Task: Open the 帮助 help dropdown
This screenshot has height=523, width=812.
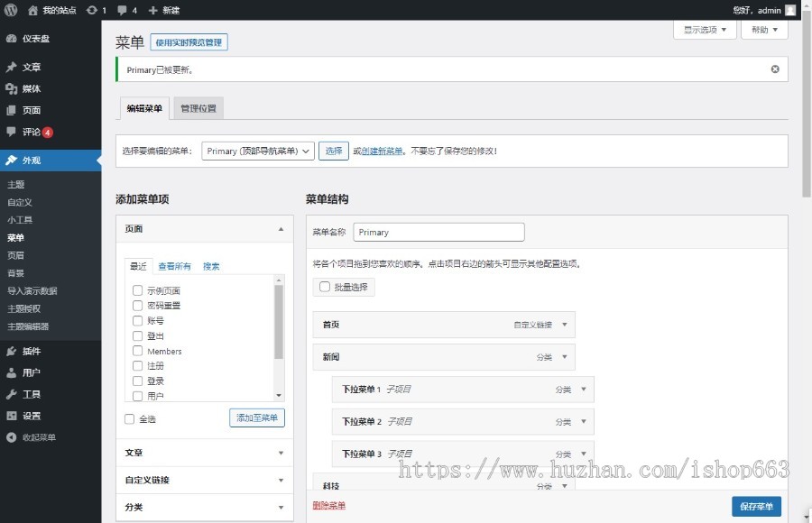Action: click(764, 30)
